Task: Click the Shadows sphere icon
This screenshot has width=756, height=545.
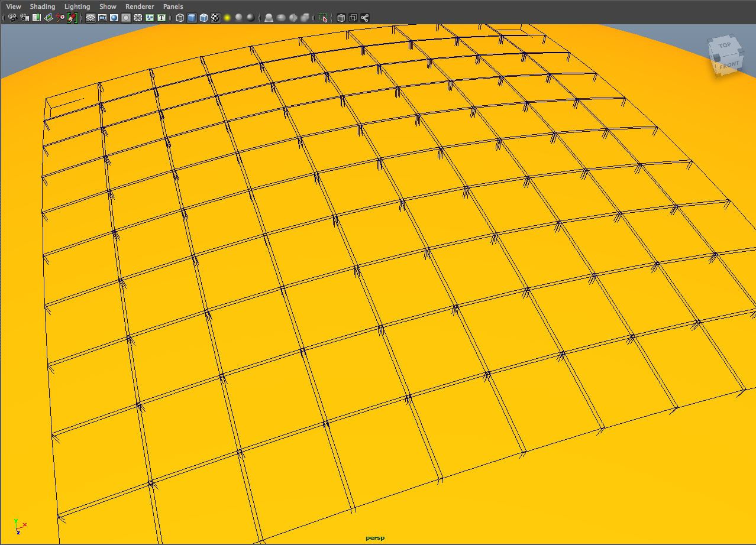Action: click(x=239, y=18)
